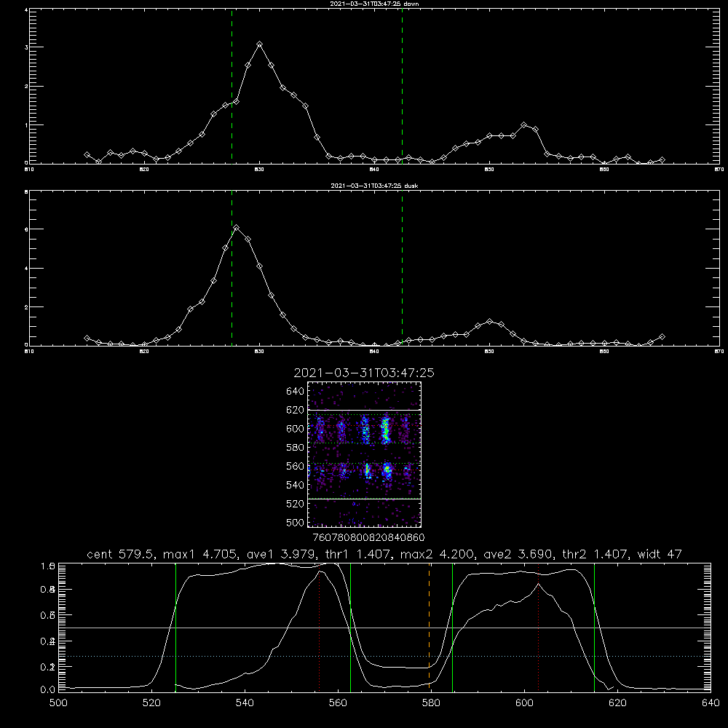Click the sharp profile peak near 556
Image resolution: width=728 pixels, height=728 pixels.
point(320,571)
